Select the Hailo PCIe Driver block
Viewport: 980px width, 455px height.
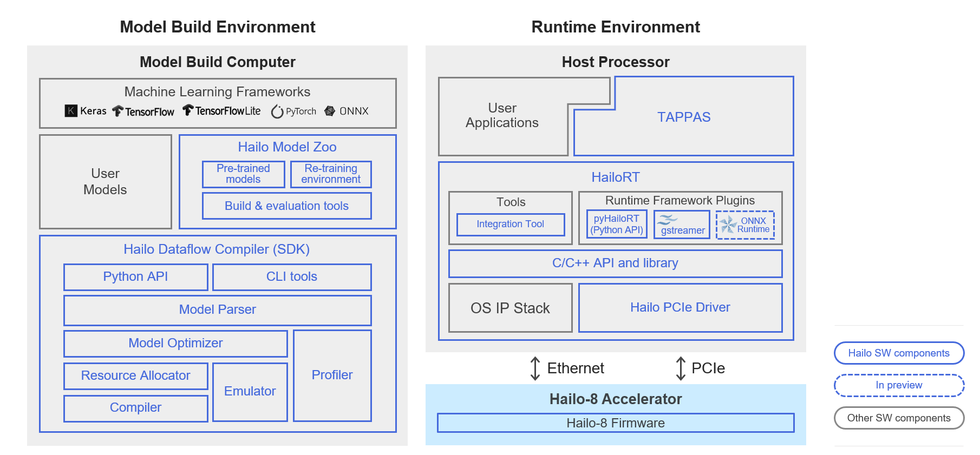(x=681, y=308)
